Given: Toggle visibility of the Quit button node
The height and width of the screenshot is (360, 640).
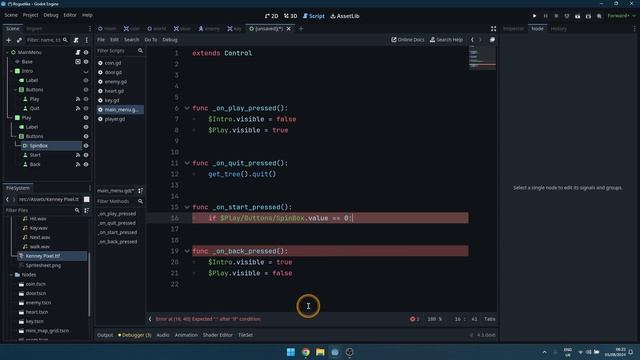Looking at the screenshot, I should tap(86, 109).
